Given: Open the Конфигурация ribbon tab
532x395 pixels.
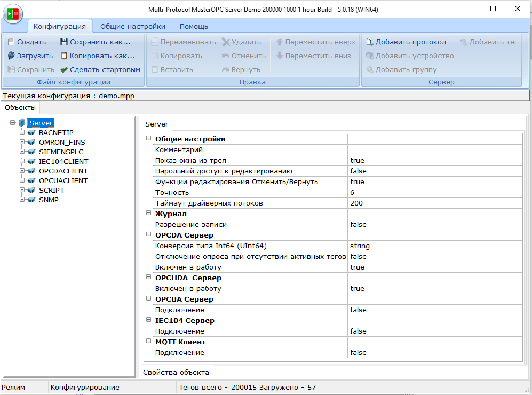Looking at the screenshot, I should click(x=60, y=26).
